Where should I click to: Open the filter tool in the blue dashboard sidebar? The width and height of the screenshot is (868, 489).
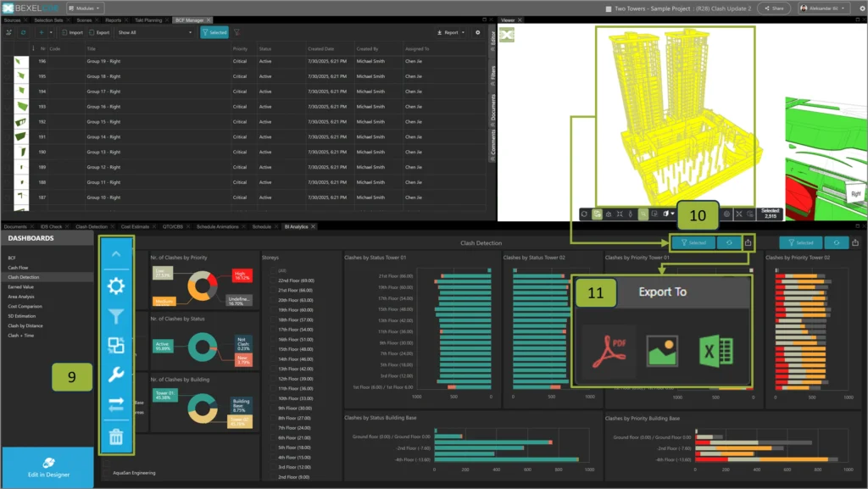(116, 315)
